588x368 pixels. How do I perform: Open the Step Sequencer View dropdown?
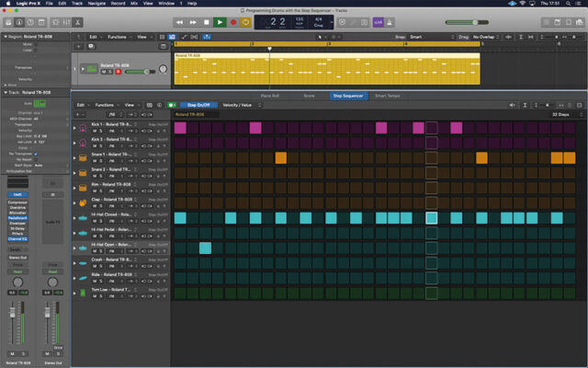131,105
